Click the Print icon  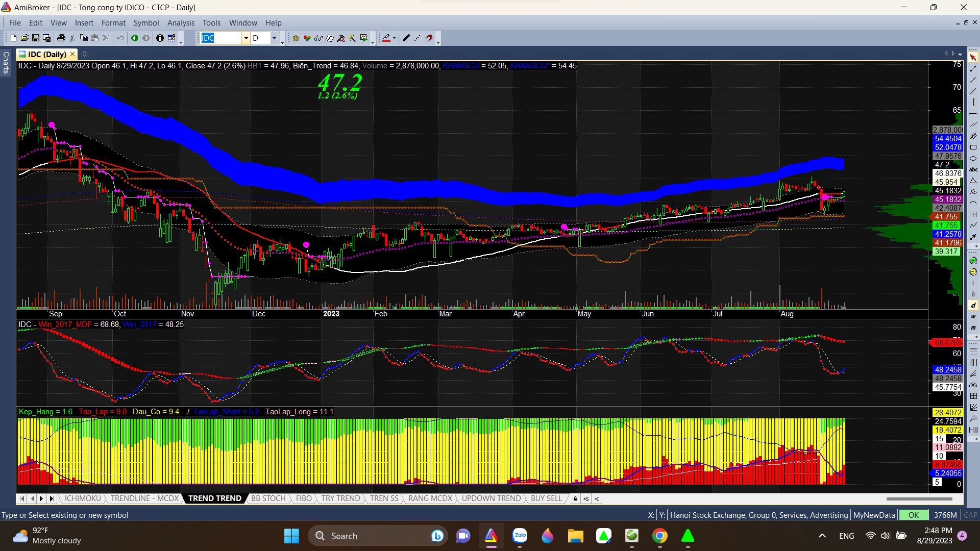click(61, 38)
